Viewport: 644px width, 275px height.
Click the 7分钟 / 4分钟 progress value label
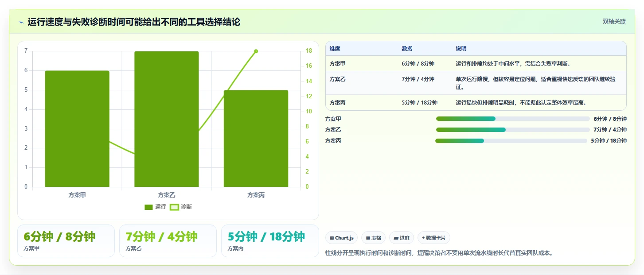pyautogui.click(x=610, y=130)
